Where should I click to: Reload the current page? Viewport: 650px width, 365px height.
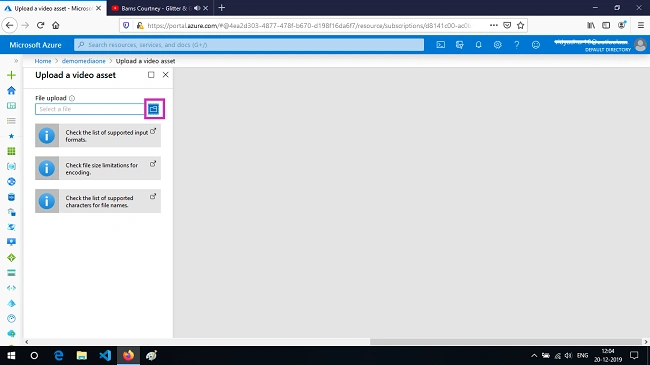(40, 25)
